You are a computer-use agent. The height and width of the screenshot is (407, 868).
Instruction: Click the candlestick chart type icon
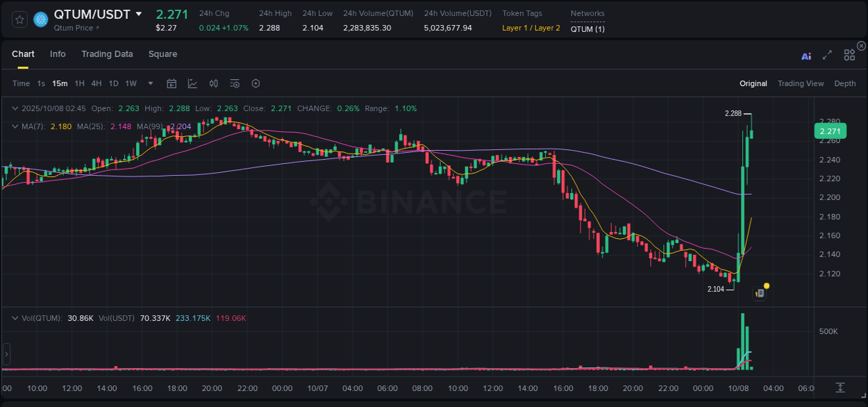213,83
